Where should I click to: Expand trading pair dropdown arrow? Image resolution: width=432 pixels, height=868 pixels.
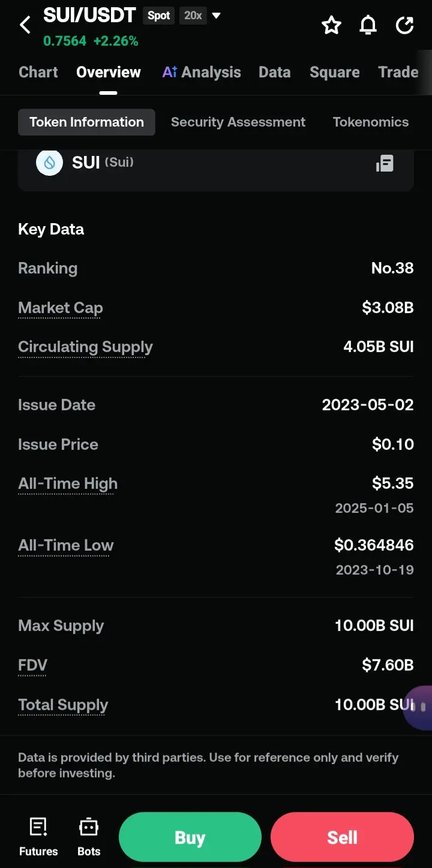coord(217,16)
